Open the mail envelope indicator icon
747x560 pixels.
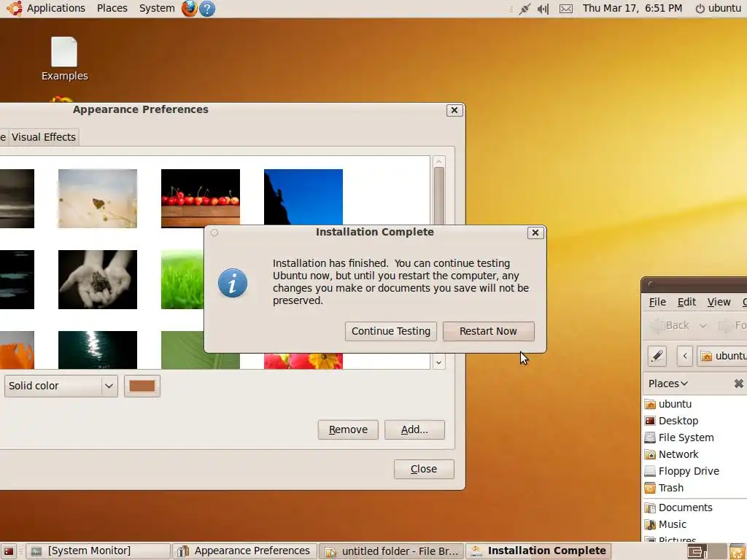pos(566,9)
